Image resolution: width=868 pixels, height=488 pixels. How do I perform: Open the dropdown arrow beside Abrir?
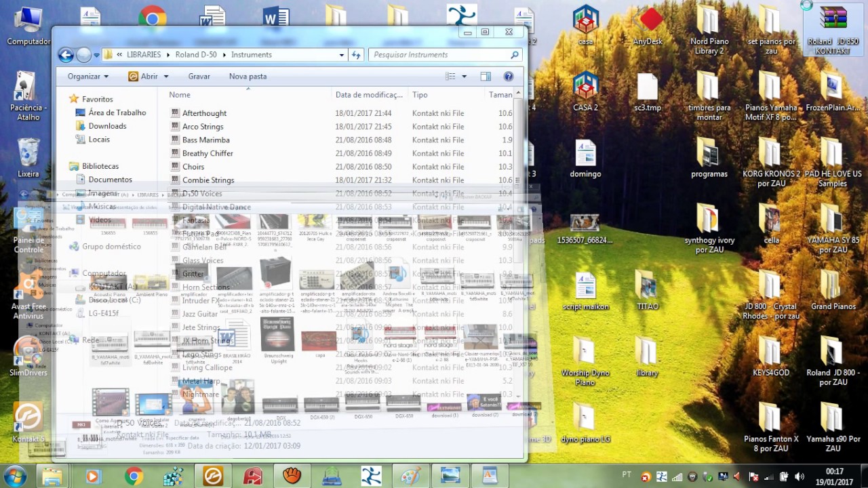(x=165, y=77)
